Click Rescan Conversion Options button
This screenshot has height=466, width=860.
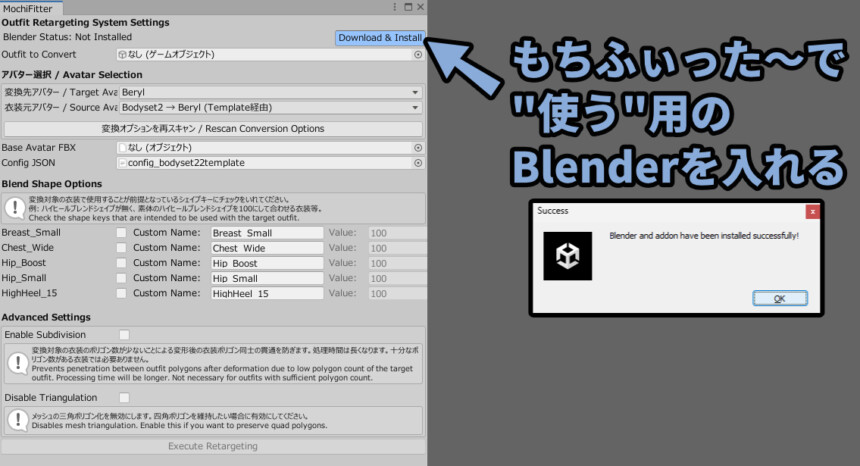tap(213, 129)
